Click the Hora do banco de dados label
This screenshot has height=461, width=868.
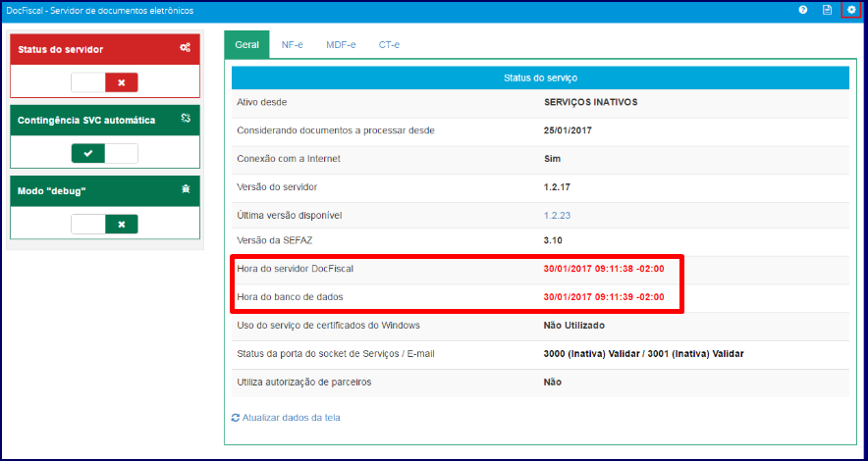290,297
